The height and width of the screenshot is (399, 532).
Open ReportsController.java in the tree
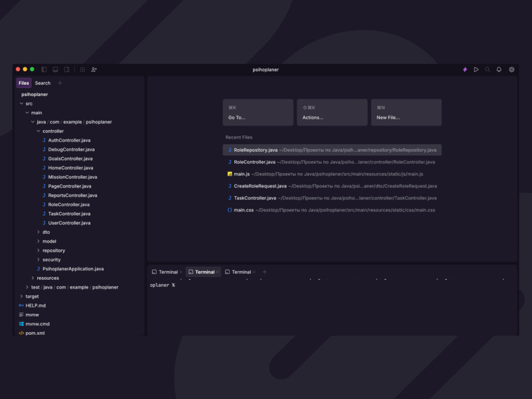pyautogui.click(x=72, y=195)
